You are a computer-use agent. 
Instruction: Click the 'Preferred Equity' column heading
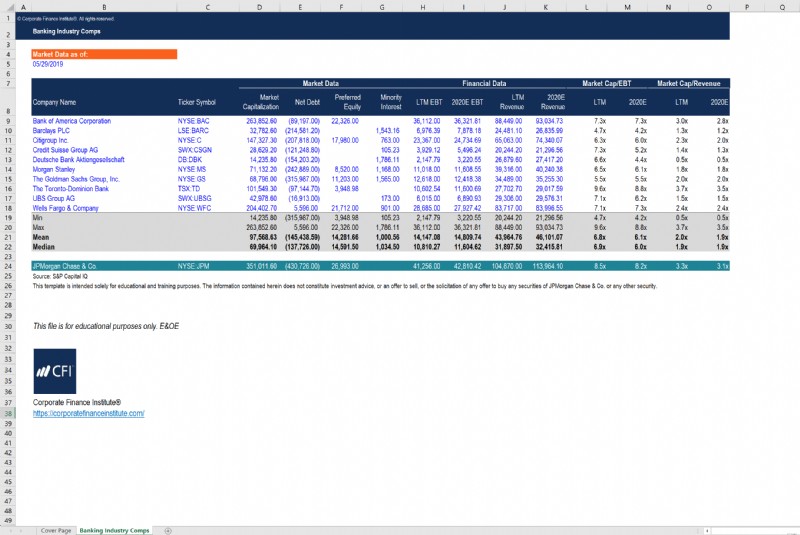coord(348,102)
